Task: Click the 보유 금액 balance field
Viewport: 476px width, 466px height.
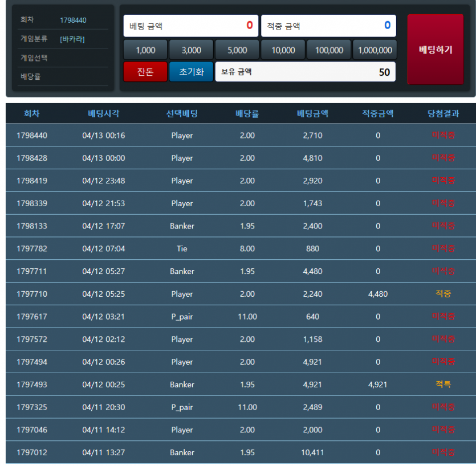Action: [306, 72]
